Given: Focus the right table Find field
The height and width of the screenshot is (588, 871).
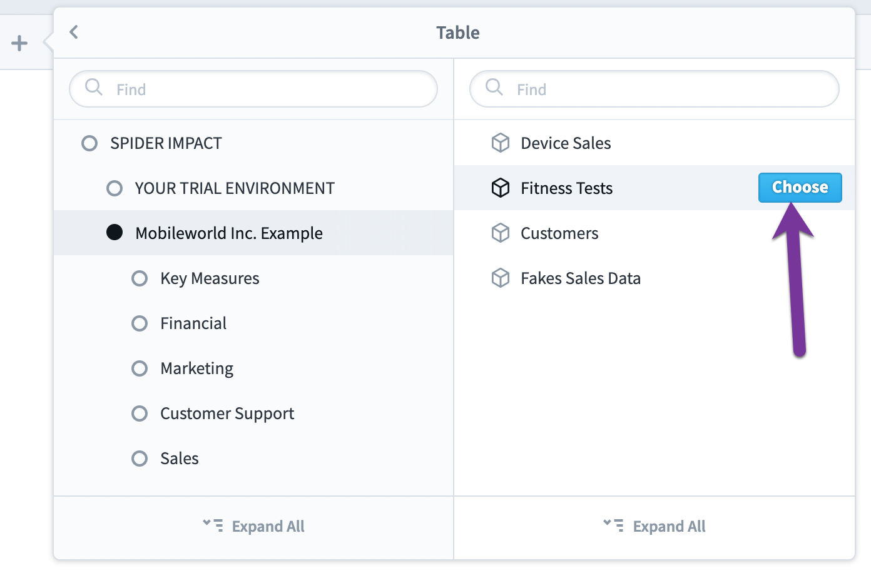Looking at the screenshot, I should (x=655, y=89).
